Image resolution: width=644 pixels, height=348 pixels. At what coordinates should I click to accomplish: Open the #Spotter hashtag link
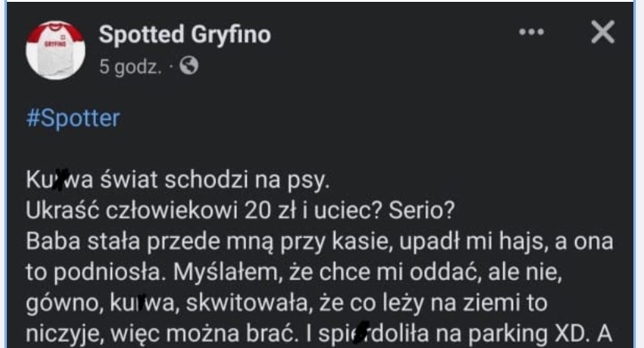(73, 119)
